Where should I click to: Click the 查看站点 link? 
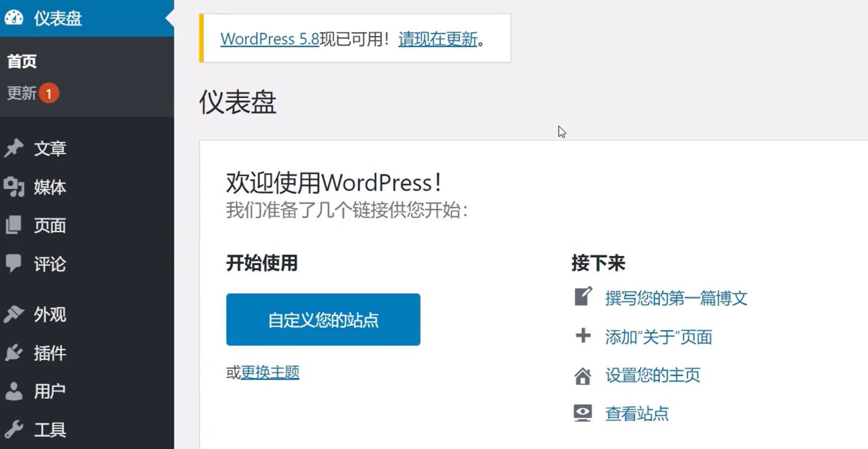tap(637, 414)
